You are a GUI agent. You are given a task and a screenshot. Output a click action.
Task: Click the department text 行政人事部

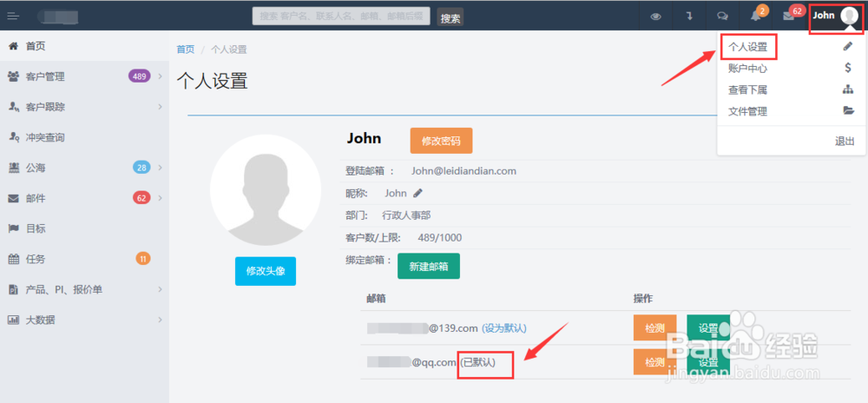pyautogui.click(x=406, y=215)
